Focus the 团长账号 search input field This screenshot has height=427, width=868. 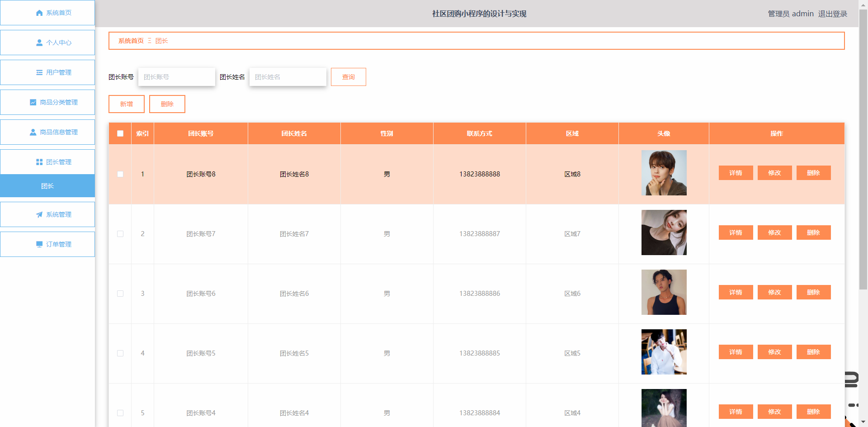[176, 77]
